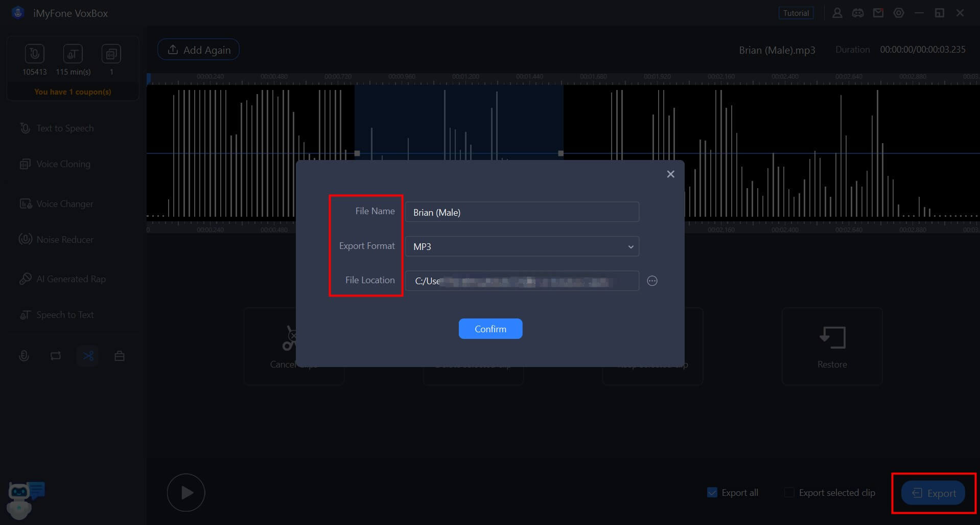Play the audio with play button
Image resolution: width=980 pixels, height=525 pixels.
[x=186, y=492]
